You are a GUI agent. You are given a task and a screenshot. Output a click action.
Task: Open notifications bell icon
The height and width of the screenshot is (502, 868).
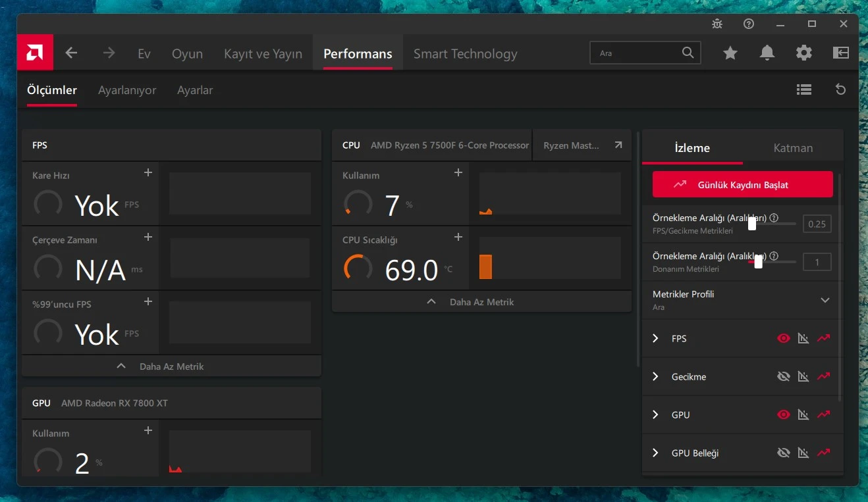pos(767,53)
